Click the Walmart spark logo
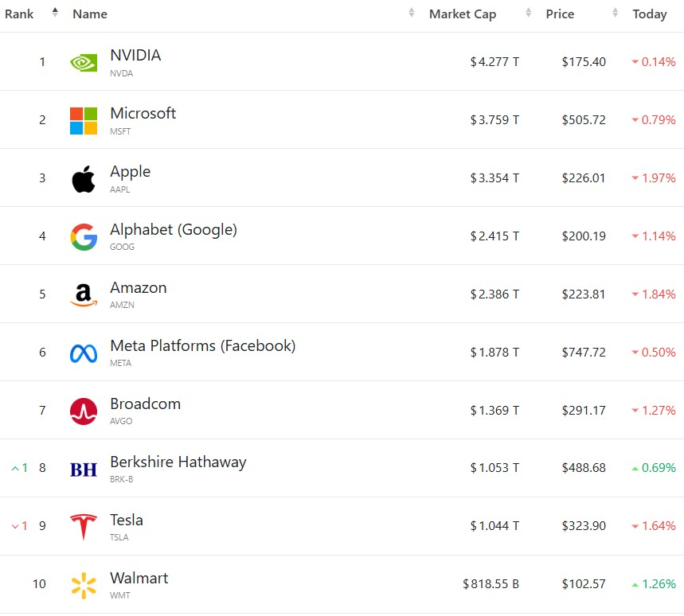 click(x=84, y=585)
